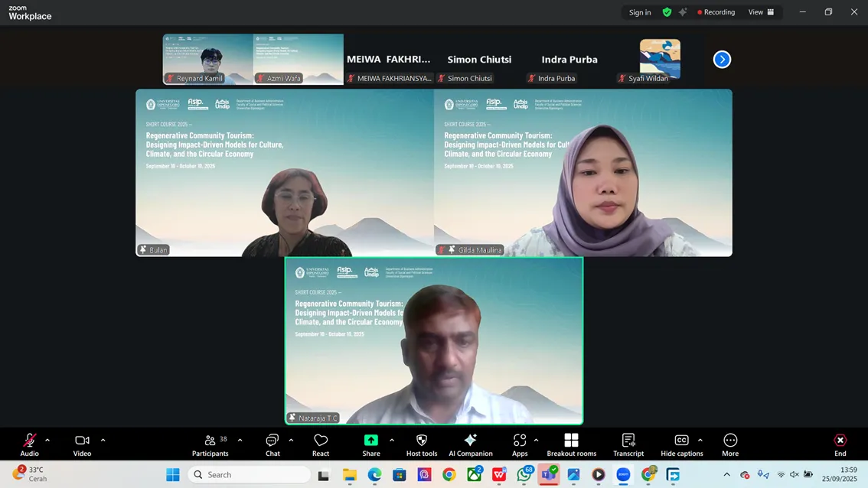Image resolution: width=868 pixels, height=488 pixels.
Task: Click the Sign in button
Action: tap(640, 12)
